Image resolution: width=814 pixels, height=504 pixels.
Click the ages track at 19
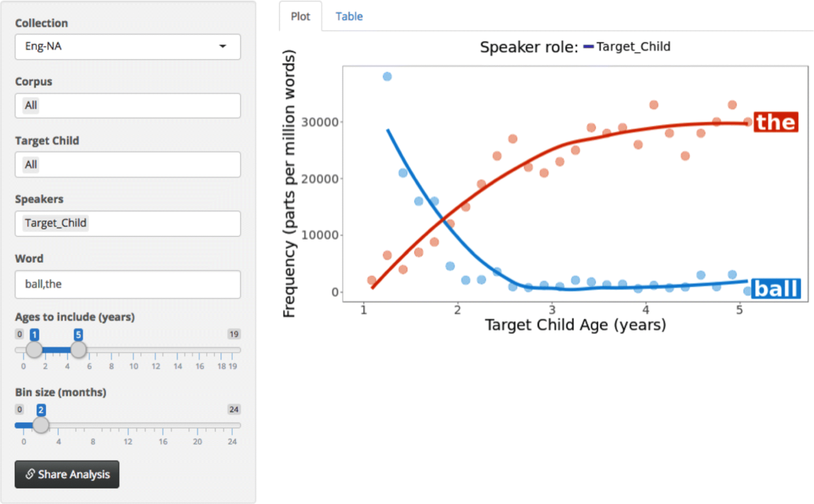(x=233, y=350)
